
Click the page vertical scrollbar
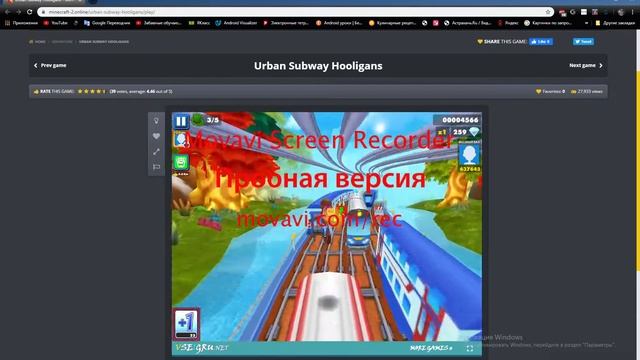tap(638, 171)
